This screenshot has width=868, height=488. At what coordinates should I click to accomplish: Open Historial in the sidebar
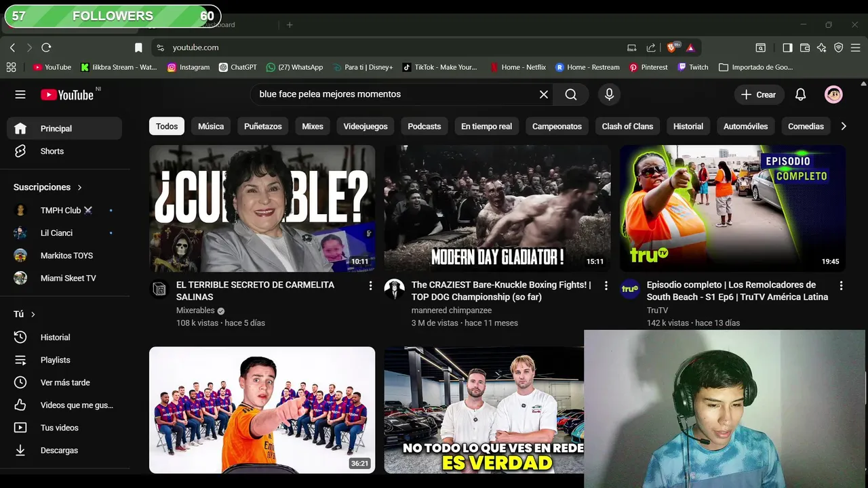(x=64, y=337)
